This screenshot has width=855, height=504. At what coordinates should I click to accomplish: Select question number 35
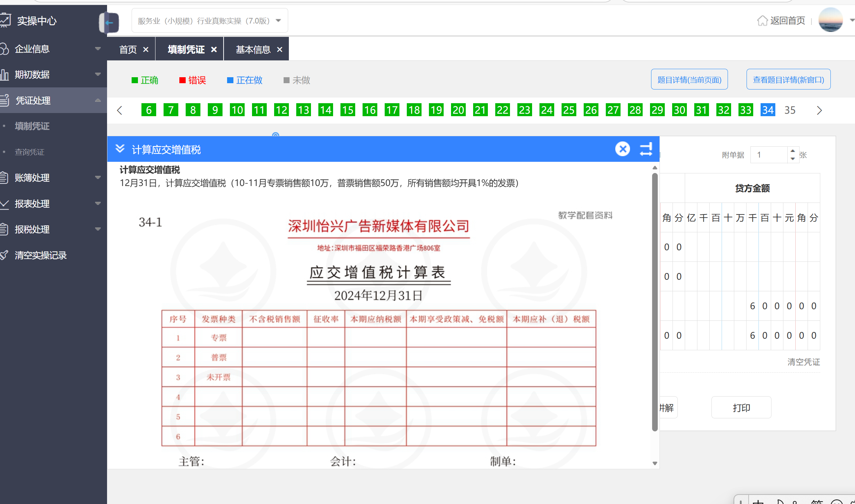(x=790, y=110)
